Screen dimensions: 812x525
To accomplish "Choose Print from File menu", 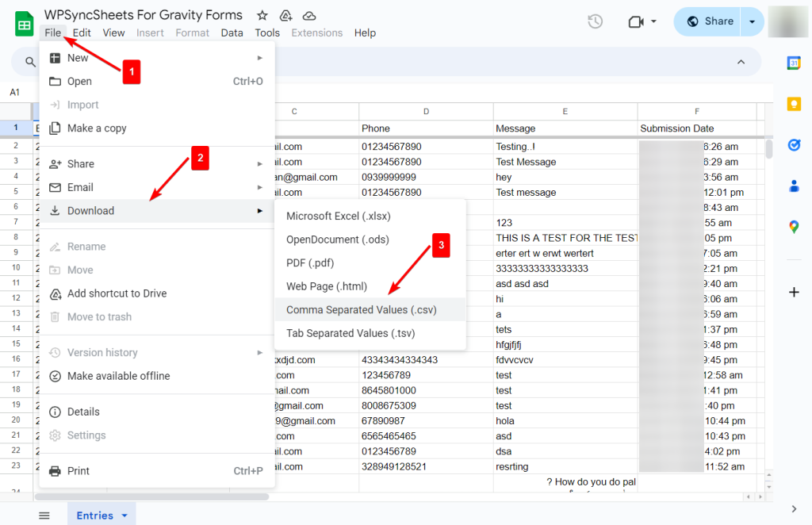I will tap(157, 471).
